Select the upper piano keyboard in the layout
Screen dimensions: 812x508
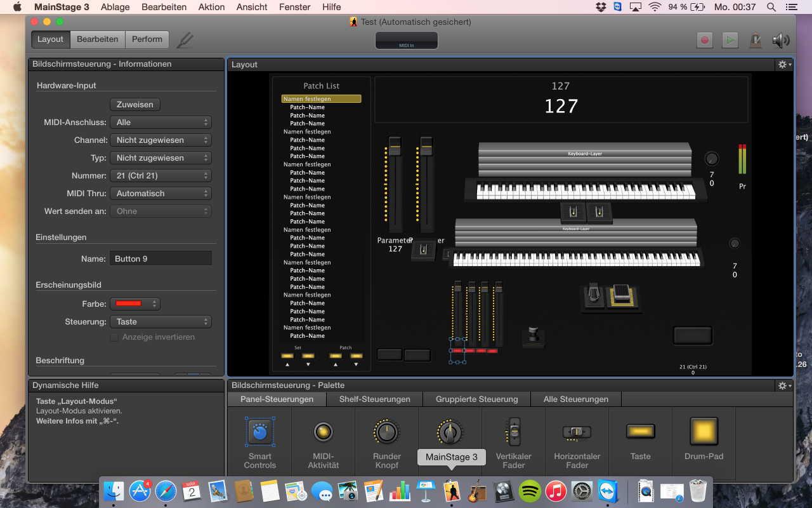pos(586,190)
